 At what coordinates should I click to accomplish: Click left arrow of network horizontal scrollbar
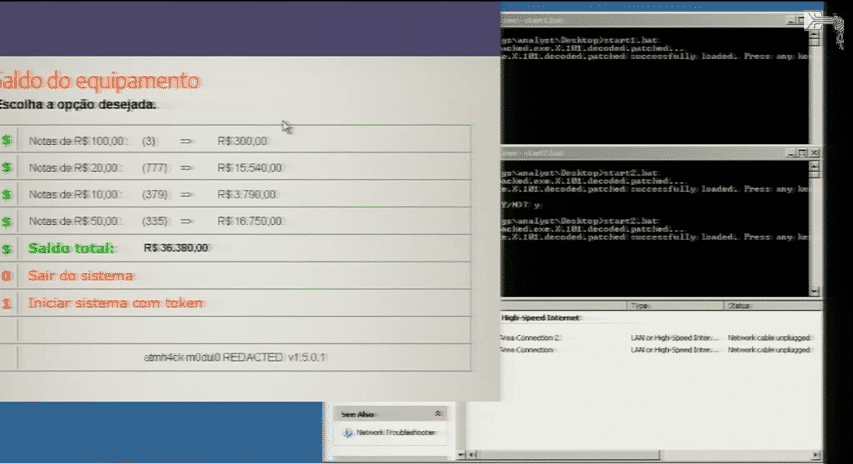[472, 454]
